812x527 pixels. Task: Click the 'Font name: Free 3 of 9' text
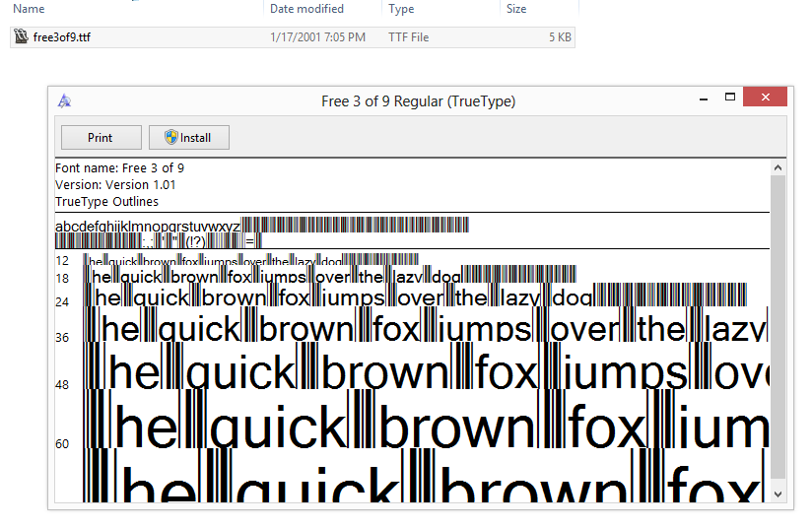coord(119,168)
